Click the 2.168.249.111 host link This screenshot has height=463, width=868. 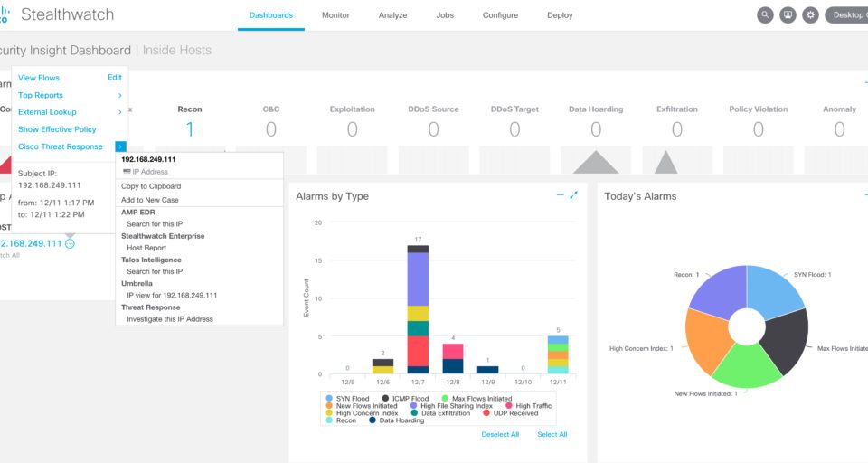pyautogui.click(x=31, y=243)
